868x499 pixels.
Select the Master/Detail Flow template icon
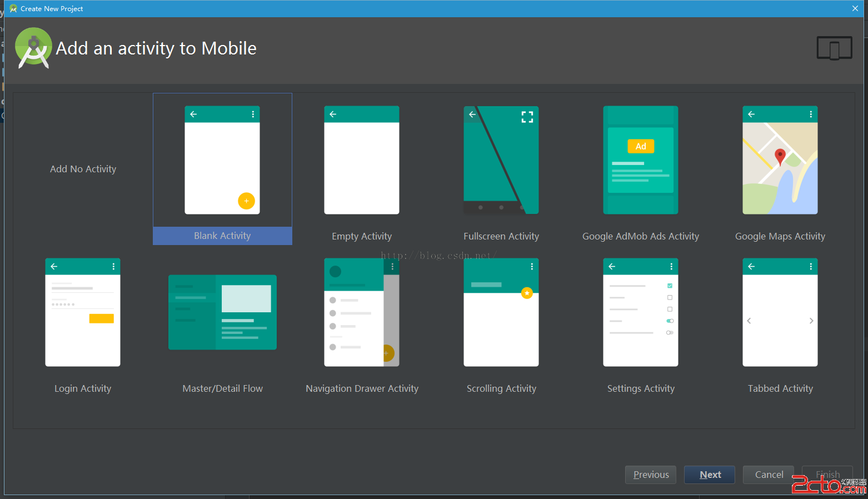click(x=222, y=312)
